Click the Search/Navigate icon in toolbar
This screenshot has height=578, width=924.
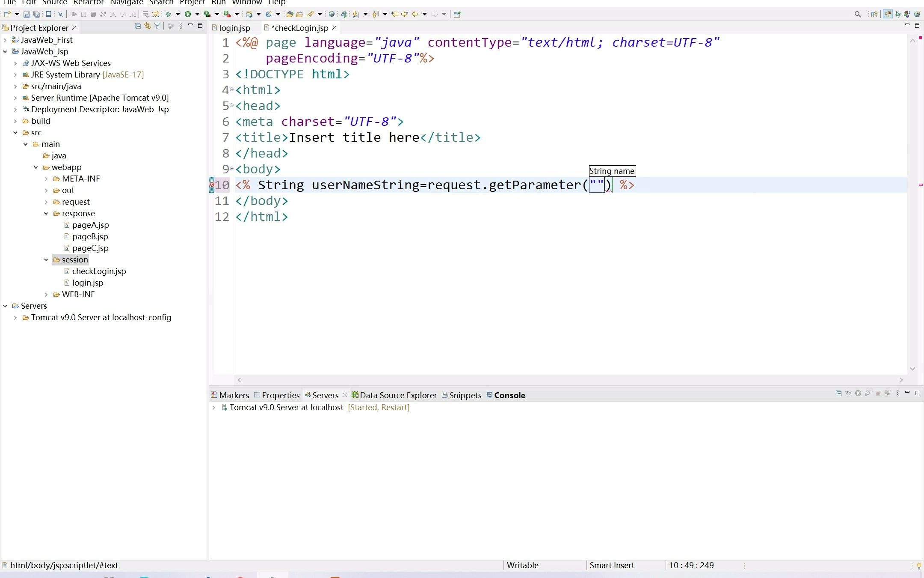point(857,13)
